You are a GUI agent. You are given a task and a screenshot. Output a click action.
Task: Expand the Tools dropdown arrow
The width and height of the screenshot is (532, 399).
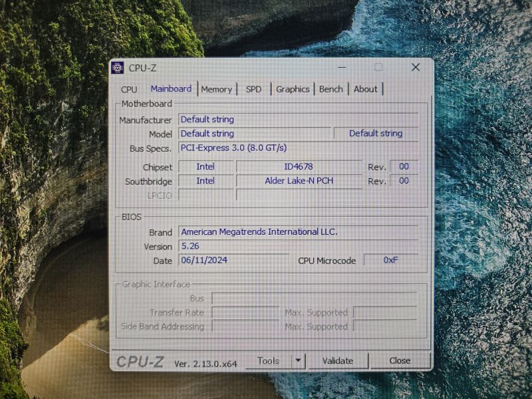pos(298,360)
